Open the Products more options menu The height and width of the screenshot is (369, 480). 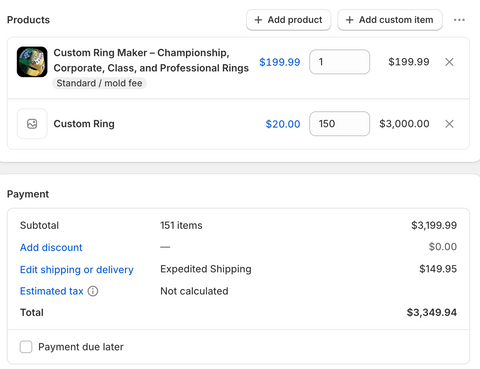459,20
